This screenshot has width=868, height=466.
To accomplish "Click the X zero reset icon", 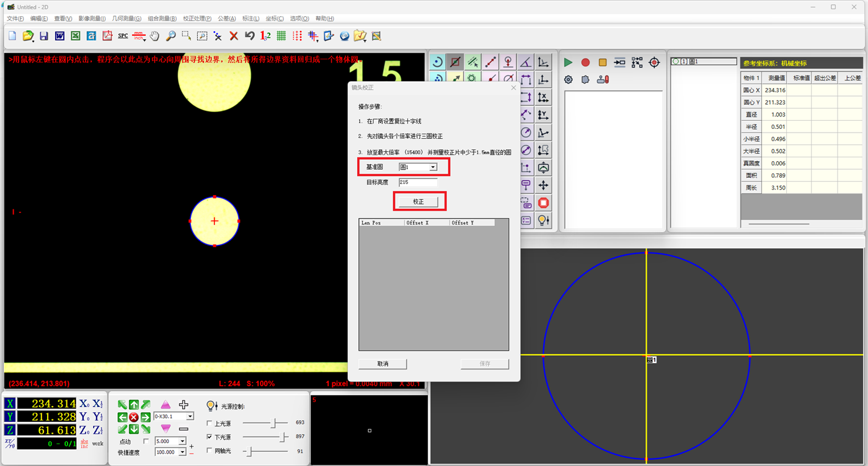I will (84, 403).
